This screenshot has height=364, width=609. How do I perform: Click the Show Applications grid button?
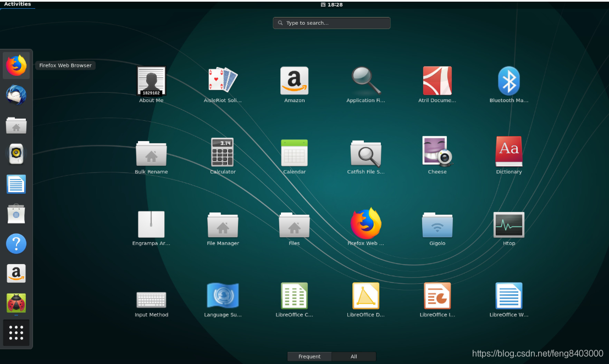(x=16, y=333)
